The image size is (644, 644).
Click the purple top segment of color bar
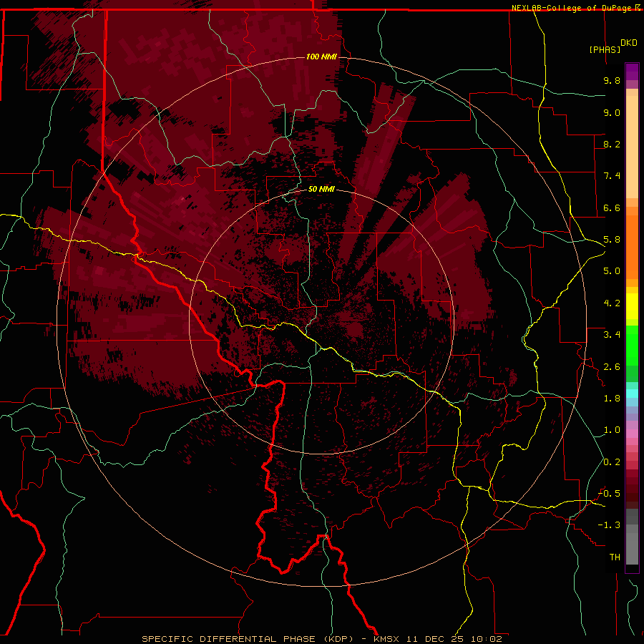(x=632, y=72)
